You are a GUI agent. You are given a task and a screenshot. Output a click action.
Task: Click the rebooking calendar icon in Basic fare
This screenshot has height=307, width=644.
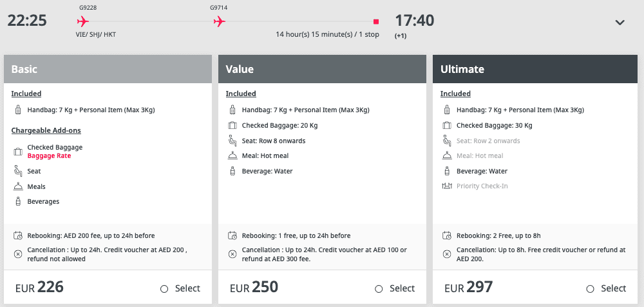[x=17, y=236]
